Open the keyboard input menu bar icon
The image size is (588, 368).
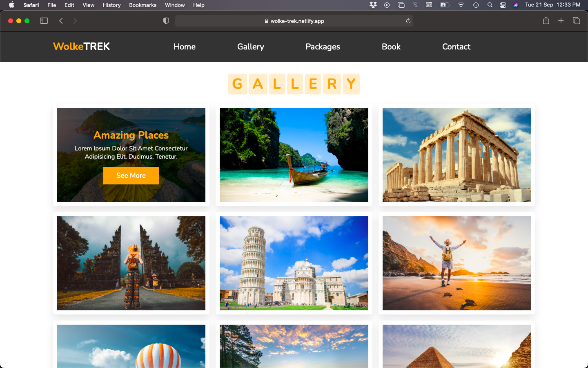(x=429, y=5)
